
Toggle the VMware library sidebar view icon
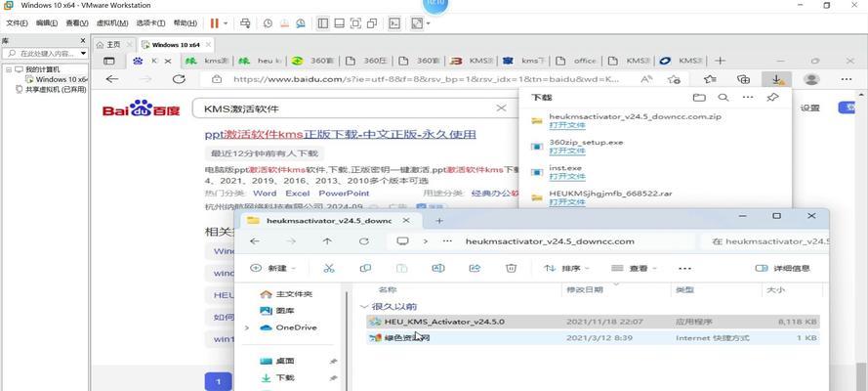(x=323, y=23)
